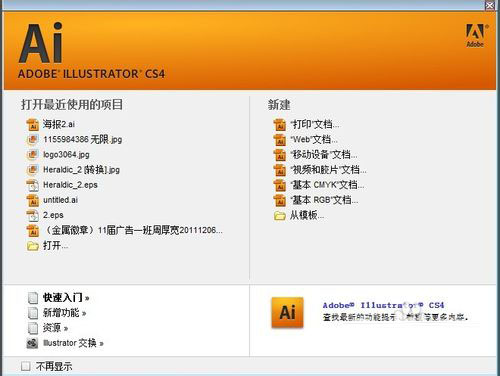500x376 pixels.
Task: Open （金属徽章）11届广告一班周厚宽 file
Action: click(x=133, y=230)
